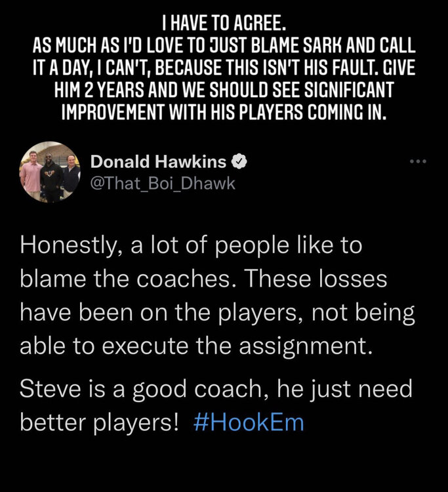Image resolution: width=448 pixels, height=492 pixels.
Task: Click the tweet line starting "have been on the players"
Action: pyautogui.click(x=217, y=314)
